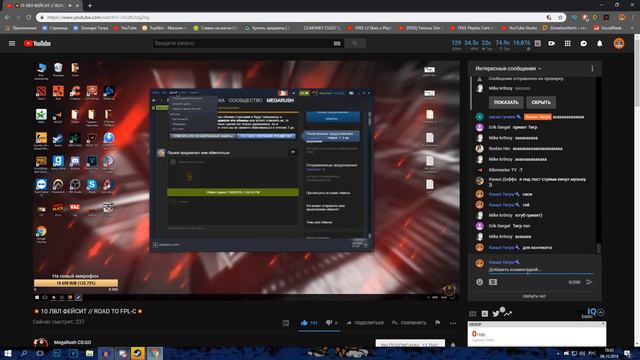
Task: Run search with the magnifier button
Action: tap(355, 43)
